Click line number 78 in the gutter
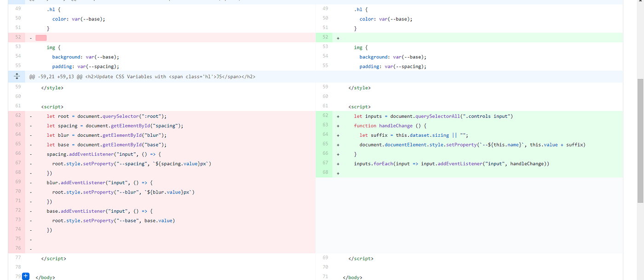The image size is (644, 280). pos(18,267)
